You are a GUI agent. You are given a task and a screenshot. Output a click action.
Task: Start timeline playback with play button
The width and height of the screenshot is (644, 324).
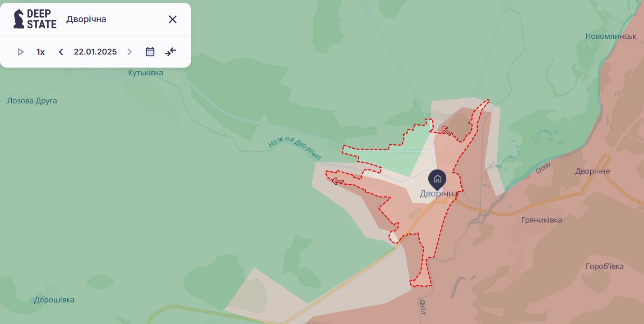pos(20,52)
